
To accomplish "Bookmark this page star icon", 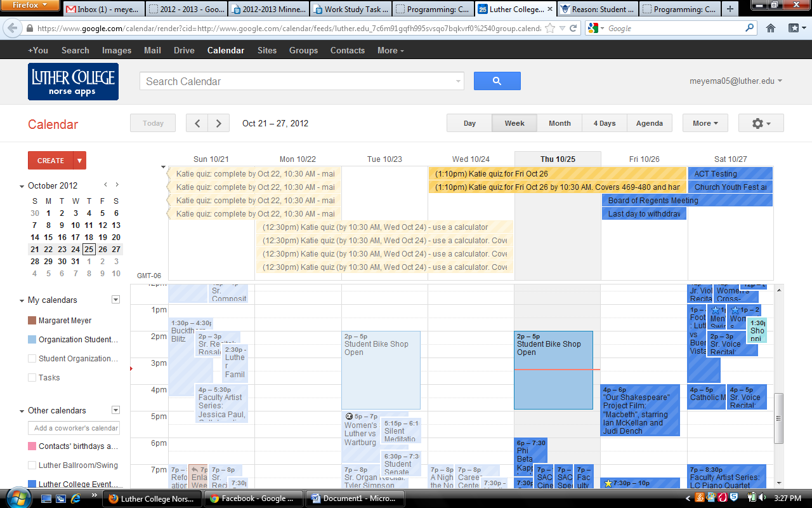I will click(550, 29).
